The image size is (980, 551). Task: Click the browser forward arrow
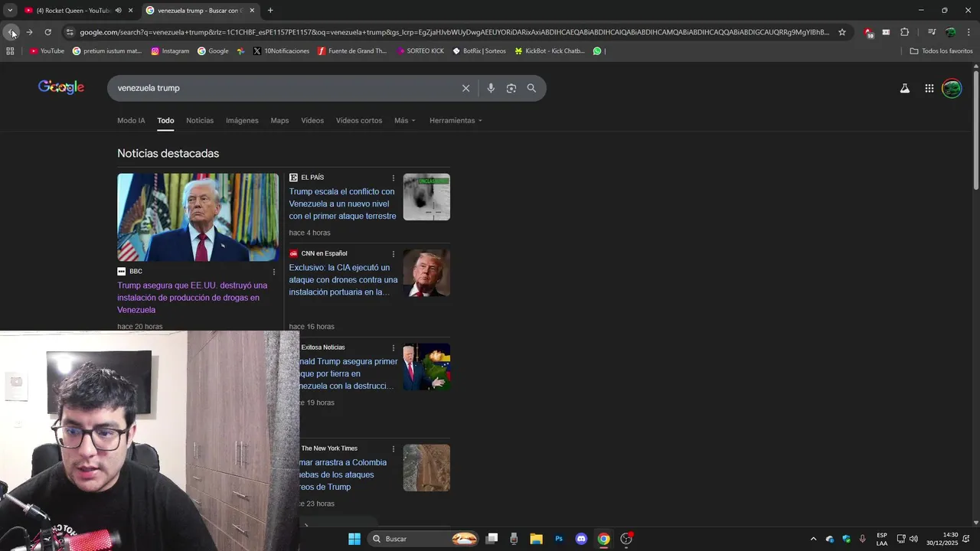[29, 32]
